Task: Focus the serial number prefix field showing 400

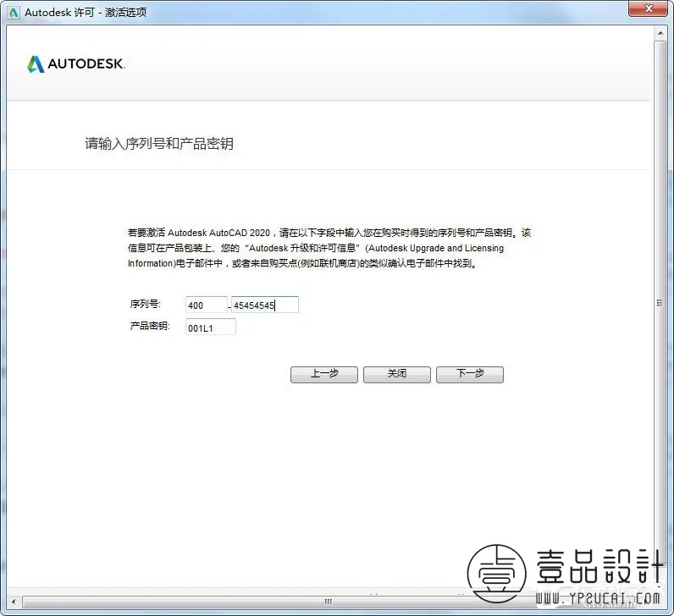Action: point(207,305)
